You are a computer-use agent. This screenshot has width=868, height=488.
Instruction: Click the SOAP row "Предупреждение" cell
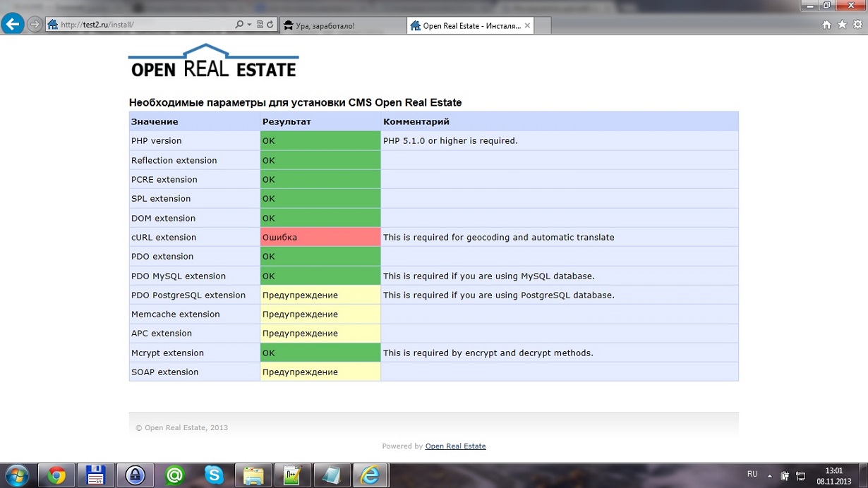(x=320, y=372)
